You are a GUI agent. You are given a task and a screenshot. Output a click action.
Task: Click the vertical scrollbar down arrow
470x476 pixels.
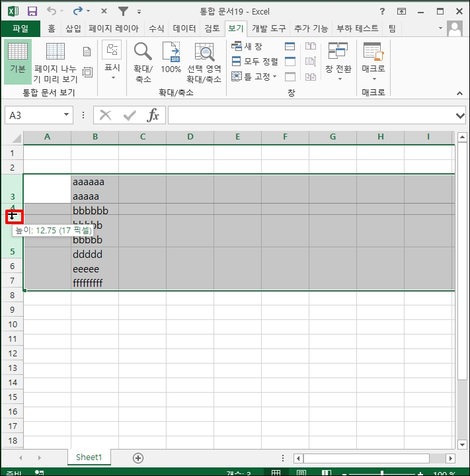point(462,445)
